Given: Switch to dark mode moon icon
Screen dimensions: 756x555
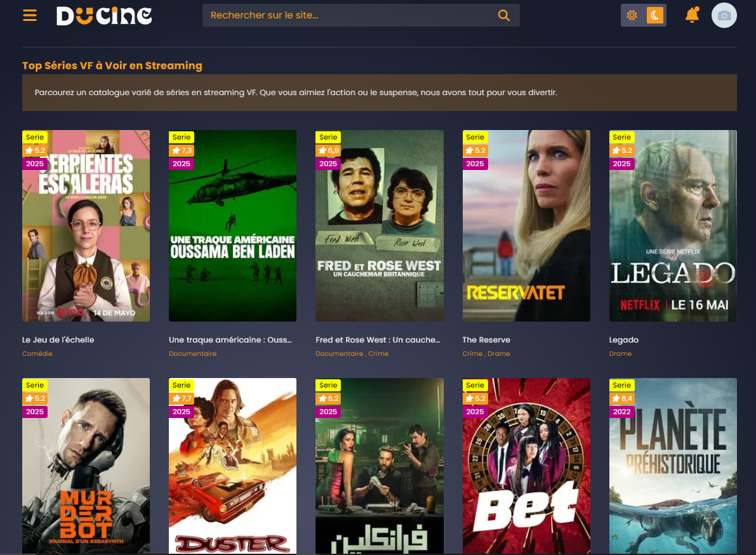Looking at the screenshot, I should (x=654, y=15).
